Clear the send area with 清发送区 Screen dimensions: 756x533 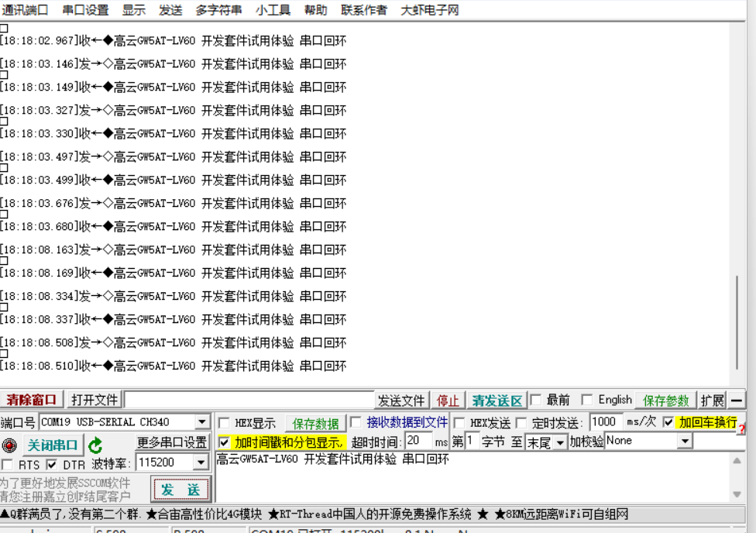pos(497,401)
